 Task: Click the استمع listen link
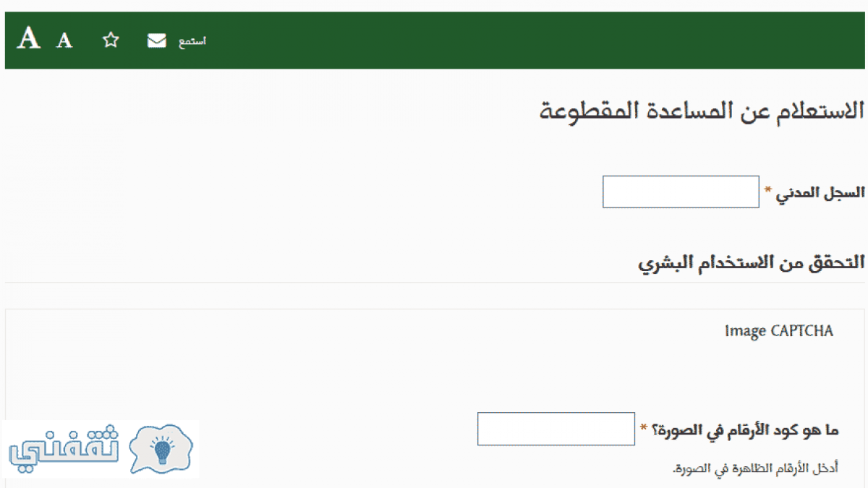192,41
